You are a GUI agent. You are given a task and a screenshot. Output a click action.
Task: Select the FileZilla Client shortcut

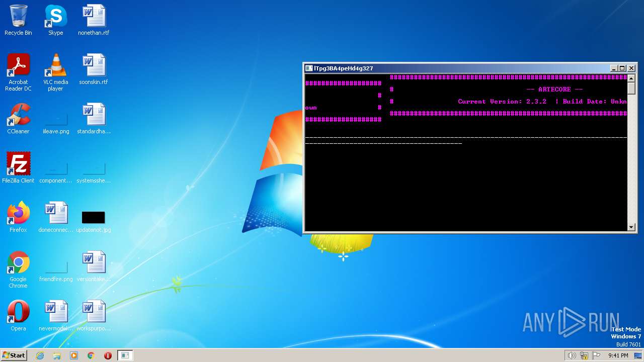[x=18, y=168]
